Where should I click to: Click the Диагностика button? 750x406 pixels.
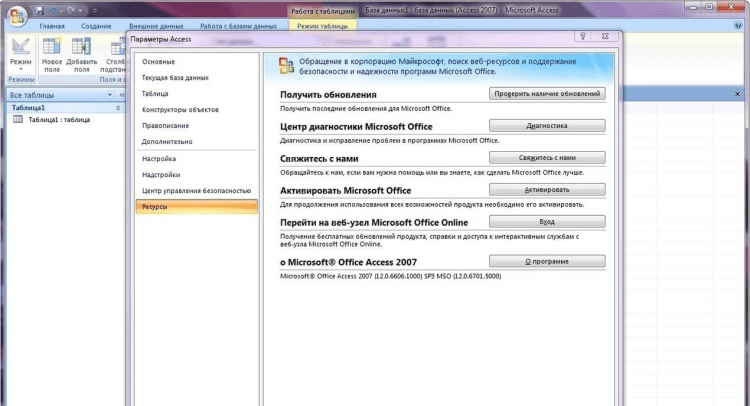pyautogui.click(x=547, y=126)
